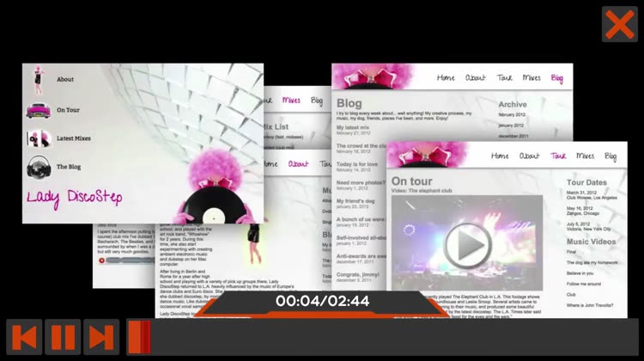Click the red audio play button in mix page
Screen dimensions: 644x361
tap(101, 260)
